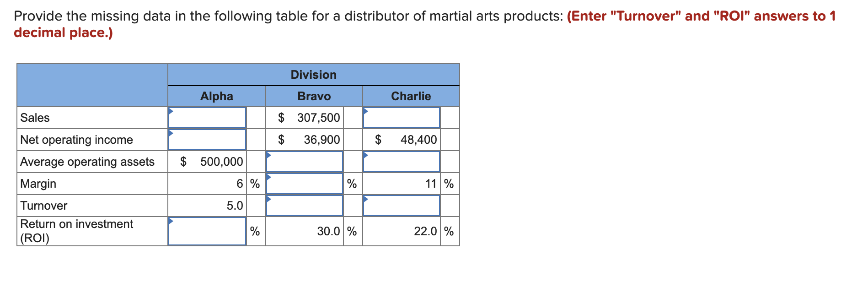Screen dimensions: 868x282
Task: Click the Sales input field for Alpha
Action: pos(207,118)
